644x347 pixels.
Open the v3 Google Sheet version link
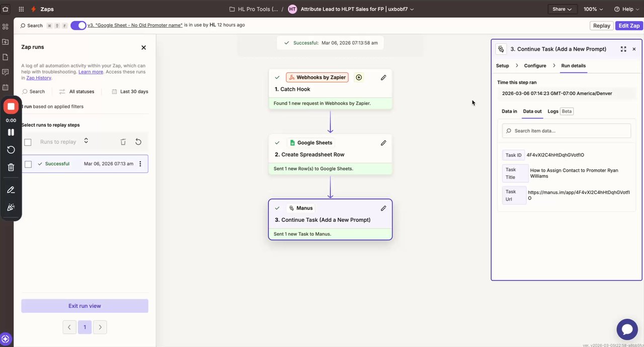point(135,25)
